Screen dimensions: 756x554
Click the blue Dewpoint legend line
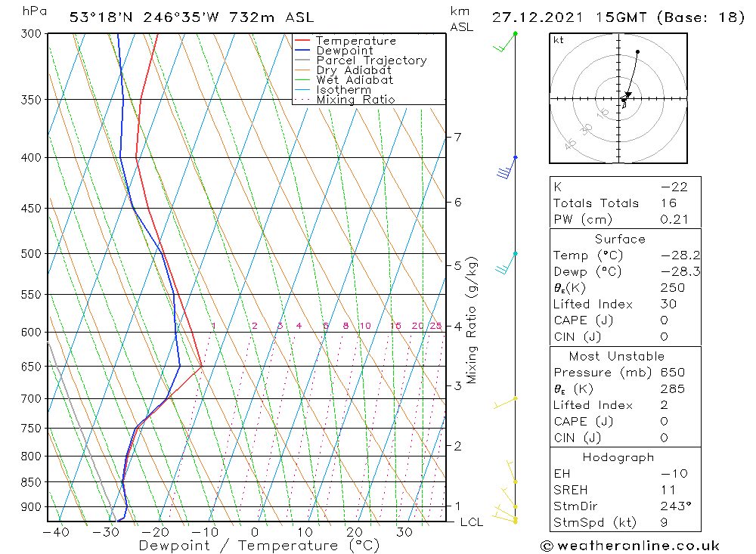pyautogui.click(x=302, y=50)
